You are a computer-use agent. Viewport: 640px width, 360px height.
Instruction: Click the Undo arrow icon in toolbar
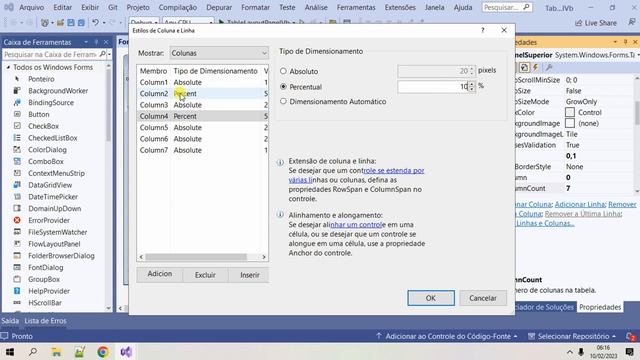point(95,23)
